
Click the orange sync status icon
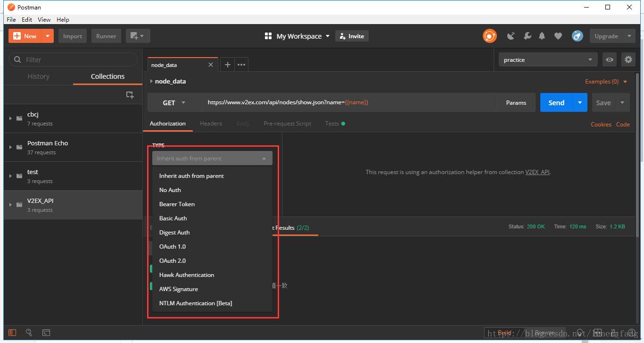pyautogui.click(x=490, y=36)
